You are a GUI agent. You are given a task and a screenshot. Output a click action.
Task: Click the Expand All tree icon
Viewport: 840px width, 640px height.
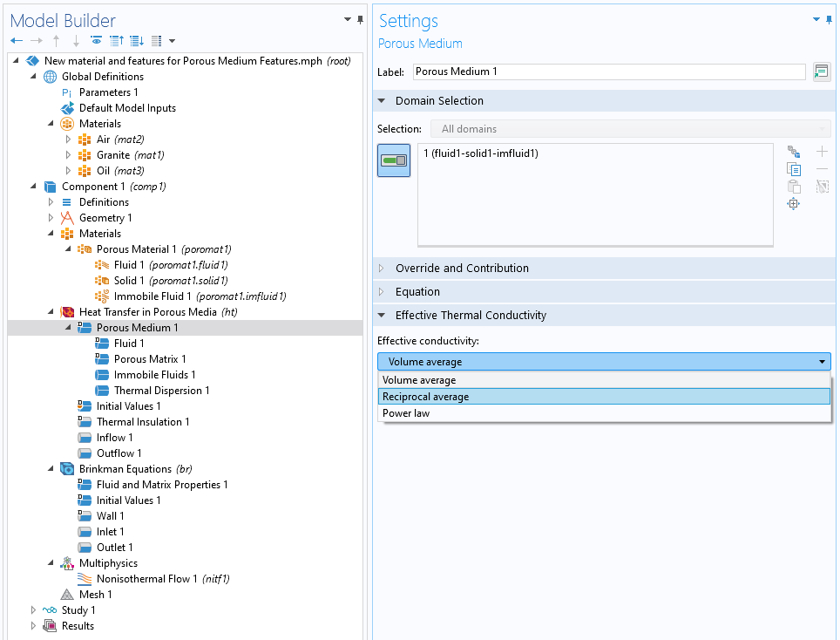[x=136, y=41]
